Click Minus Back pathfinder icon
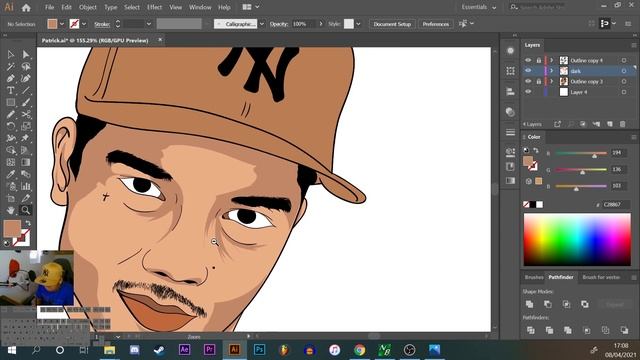The image size is (640, 360). click(x=624, y=330)
